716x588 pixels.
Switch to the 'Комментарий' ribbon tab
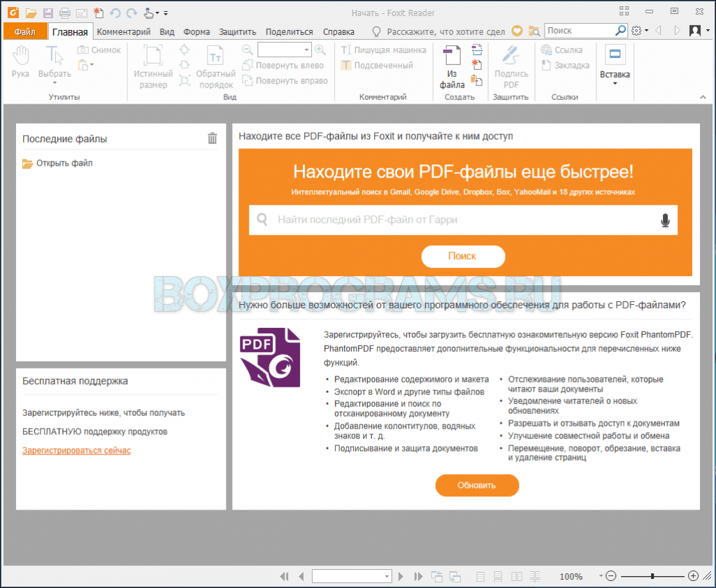pos(124,31)
